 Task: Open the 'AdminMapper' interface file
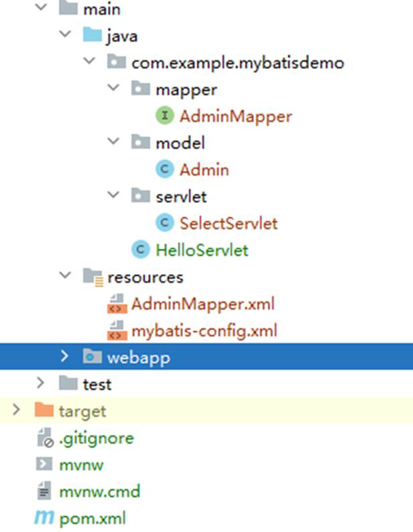click(x=236, y=117)
